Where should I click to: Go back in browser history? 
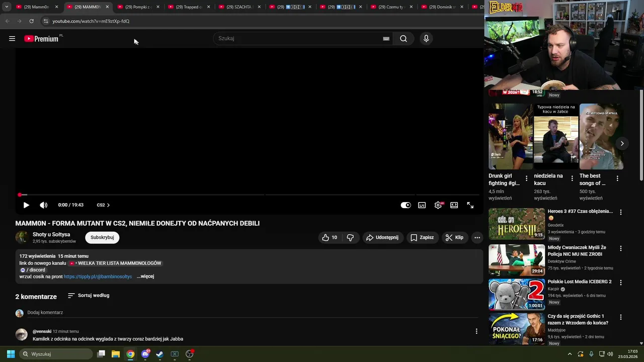7,21
